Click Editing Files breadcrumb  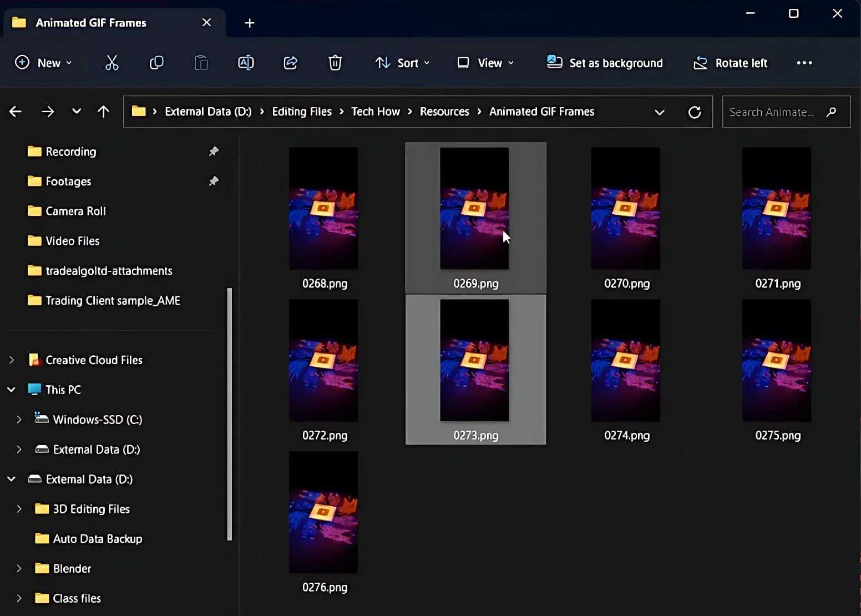pyautogui.click(x=302, y=112)
